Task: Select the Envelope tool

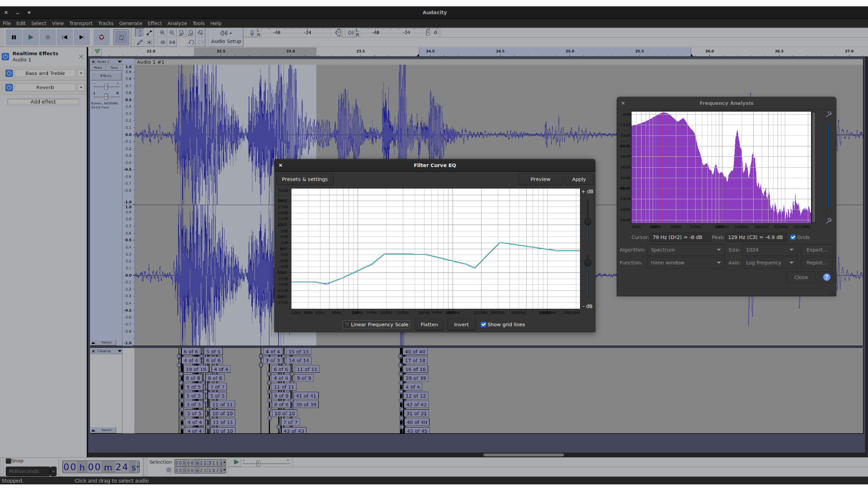Action: (149, 33)
